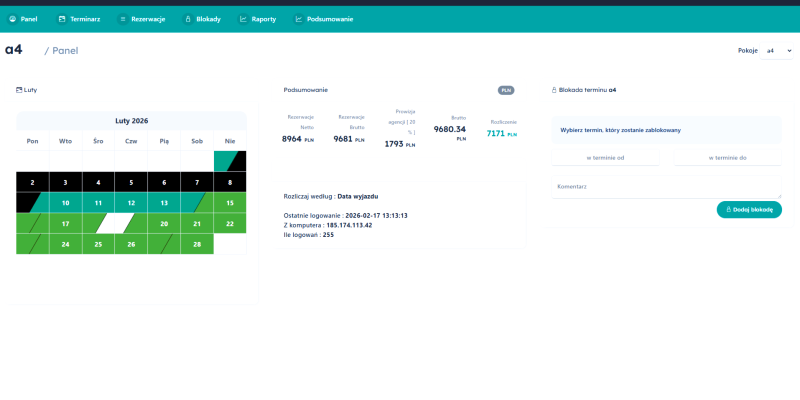Click the Panel breadcrumb link
Viewport: 800px width, 400px height.
point(65,50)
